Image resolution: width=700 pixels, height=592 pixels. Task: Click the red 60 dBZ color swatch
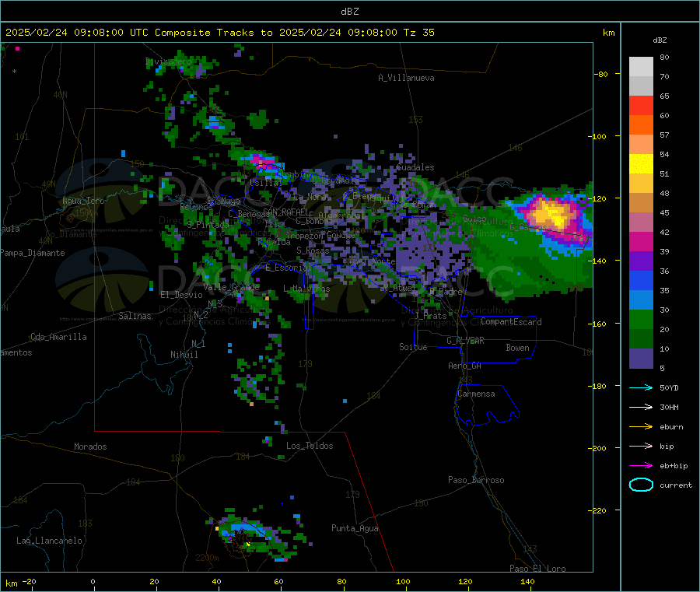(x=641, y=105)
